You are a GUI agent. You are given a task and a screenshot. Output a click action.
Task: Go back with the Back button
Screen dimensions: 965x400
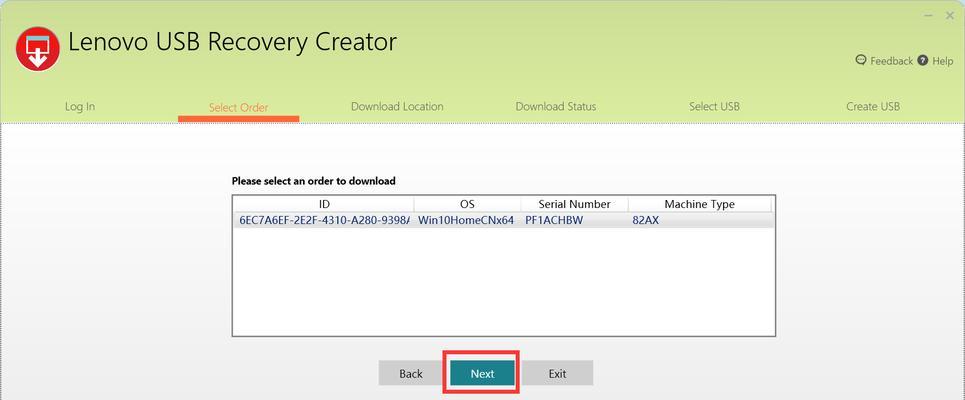(410, 374)
